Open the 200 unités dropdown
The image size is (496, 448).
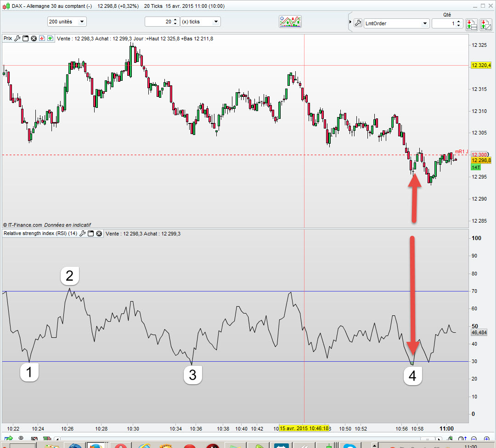tap(67, 22)
